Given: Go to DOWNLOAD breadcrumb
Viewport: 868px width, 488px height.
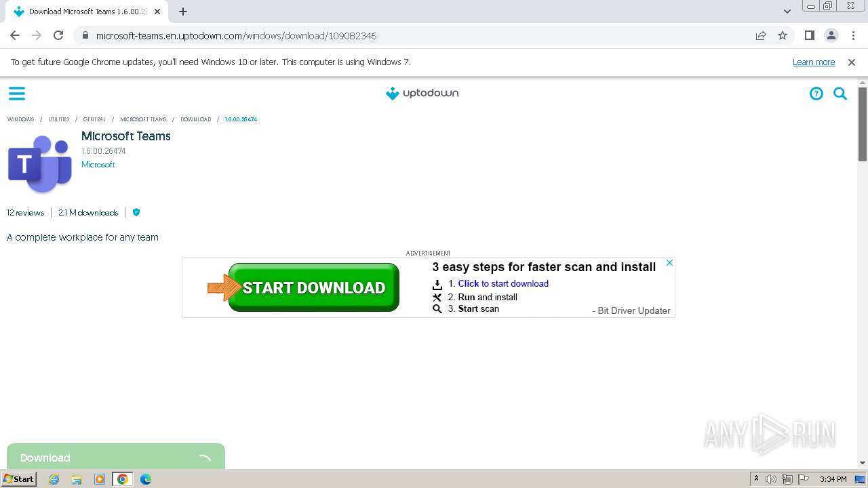Looking at the screenshot, I should point(195,119).
